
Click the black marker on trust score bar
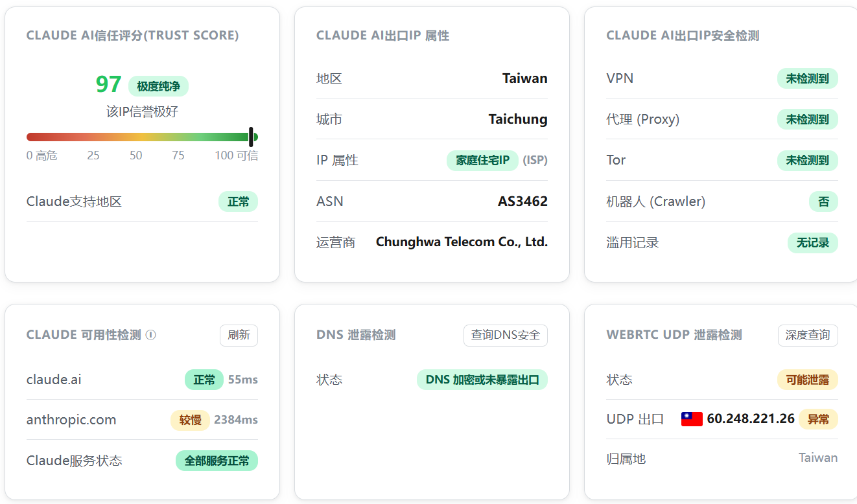coord(251,137)
